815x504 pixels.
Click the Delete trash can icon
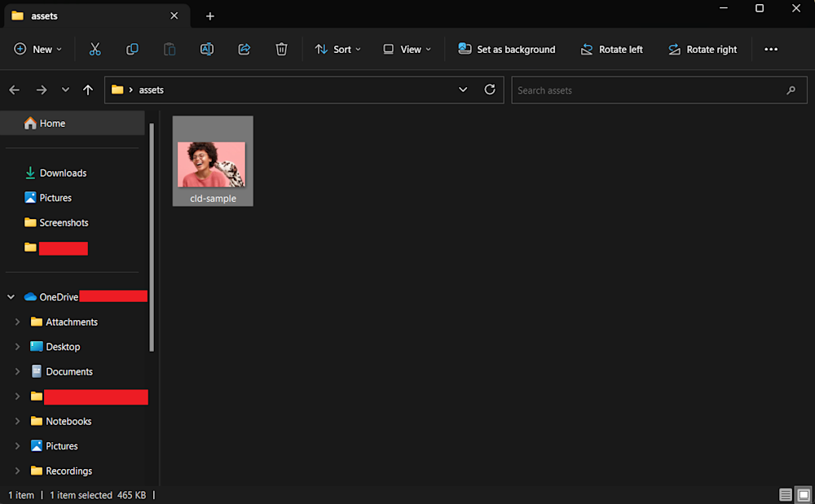[281, 50]
